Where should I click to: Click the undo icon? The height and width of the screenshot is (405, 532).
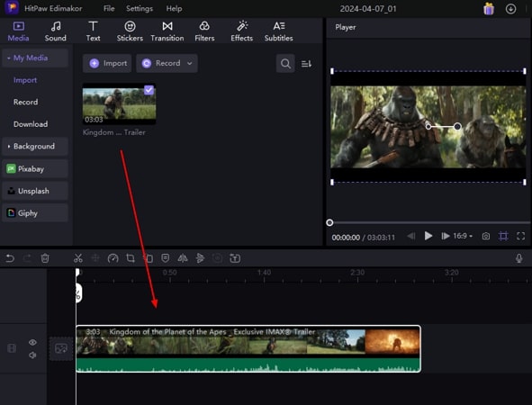10,258
